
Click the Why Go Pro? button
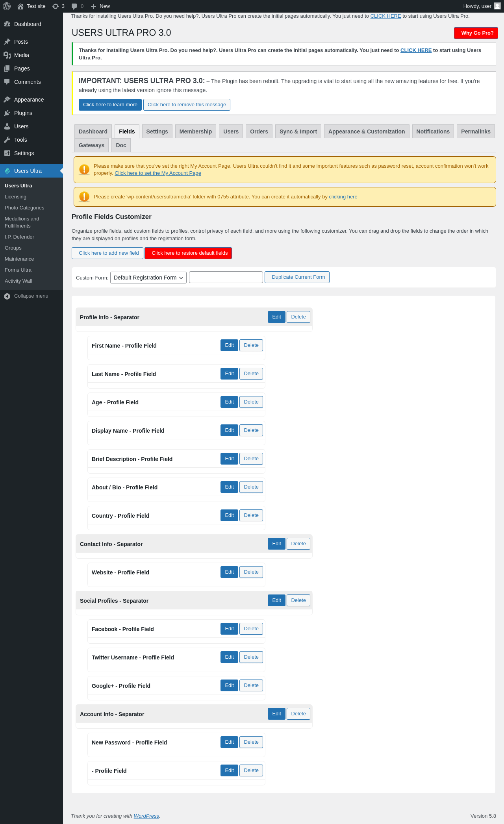[476, 33]
